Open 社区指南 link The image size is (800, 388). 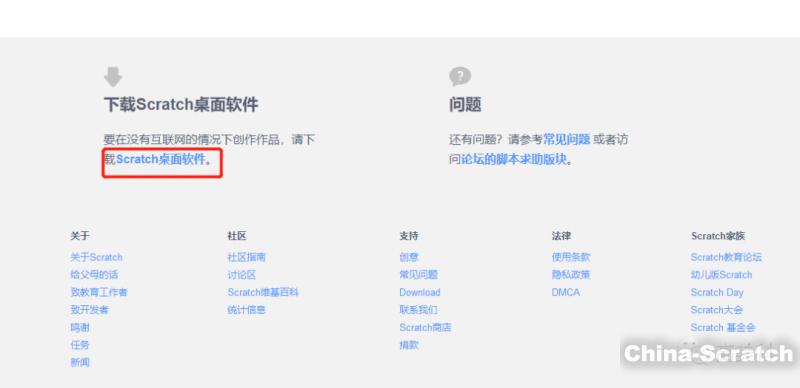coord(246,257)
